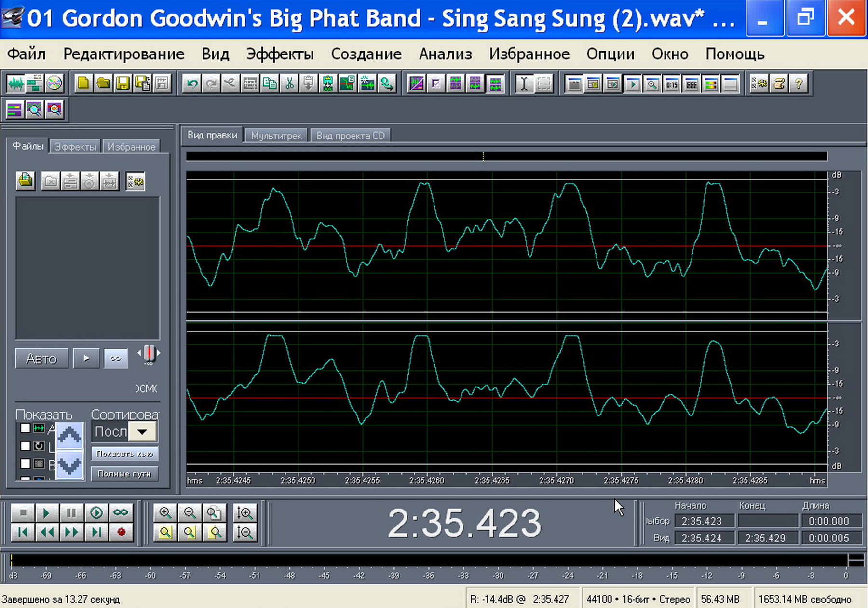Click Save As floppy-with-page icon
Viewport: 868px width, 608px height.
pos(143,84)
